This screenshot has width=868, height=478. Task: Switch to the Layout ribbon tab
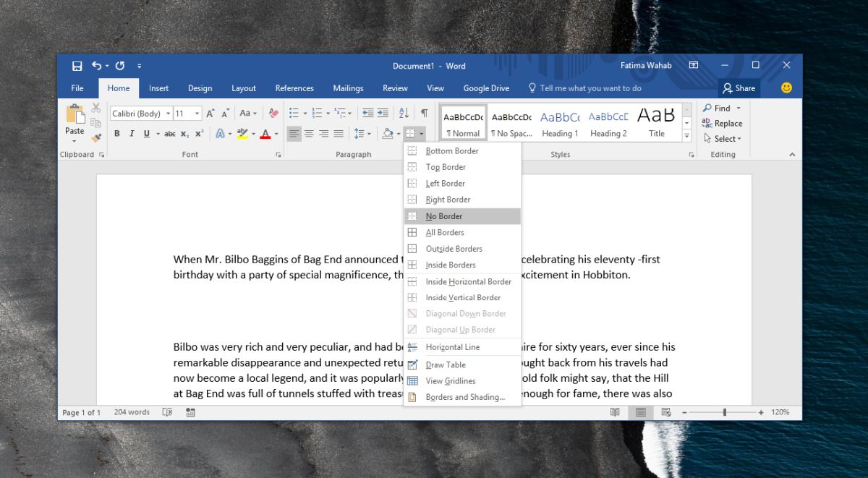(244, 88)
